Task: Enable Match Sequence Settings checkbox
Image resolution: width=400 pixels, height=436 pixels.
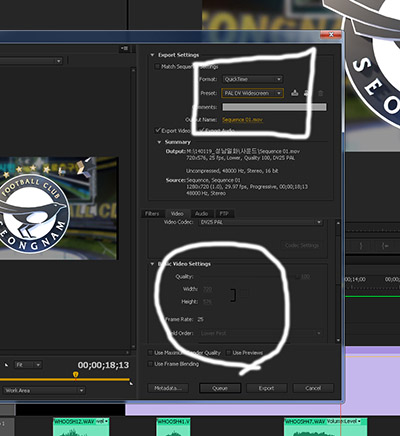Action: 157,67
